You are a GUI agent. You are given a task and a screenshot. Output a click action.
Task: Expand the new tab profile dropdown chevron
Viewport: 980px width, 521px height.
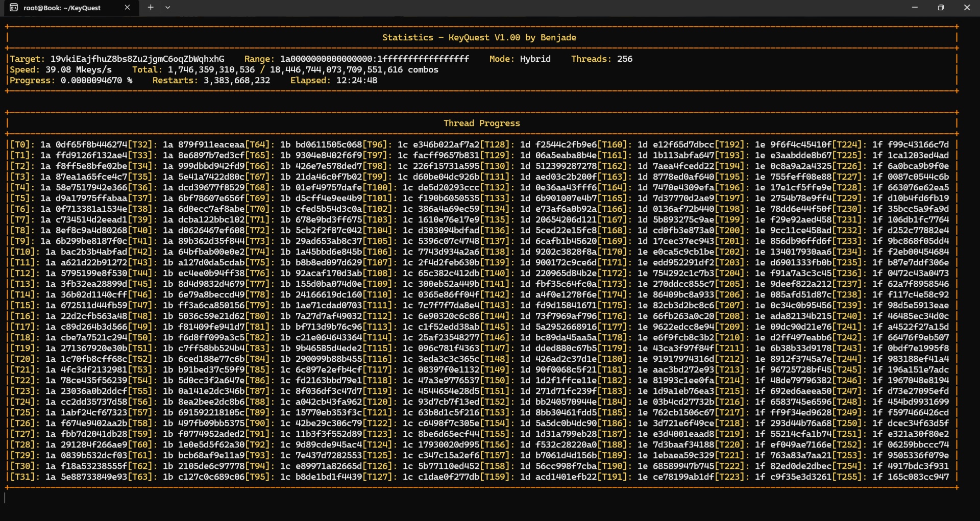pos(167,8)
